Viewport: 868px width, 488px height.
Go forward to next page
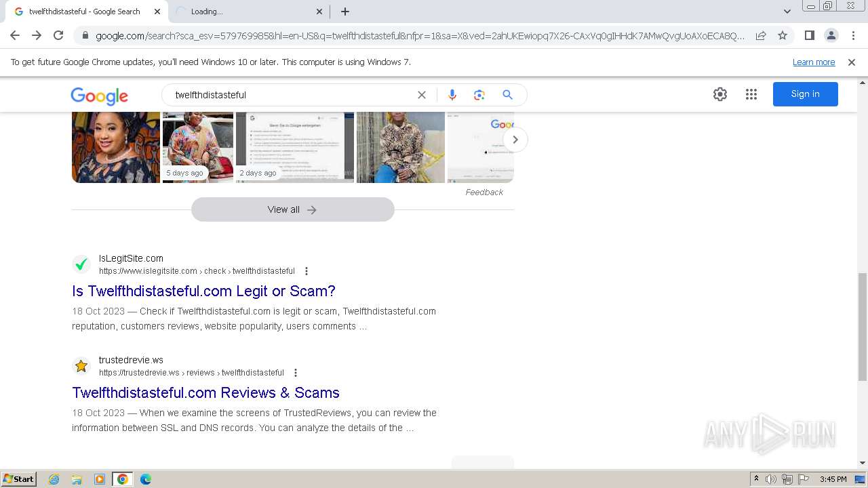(x=37, y=35)
